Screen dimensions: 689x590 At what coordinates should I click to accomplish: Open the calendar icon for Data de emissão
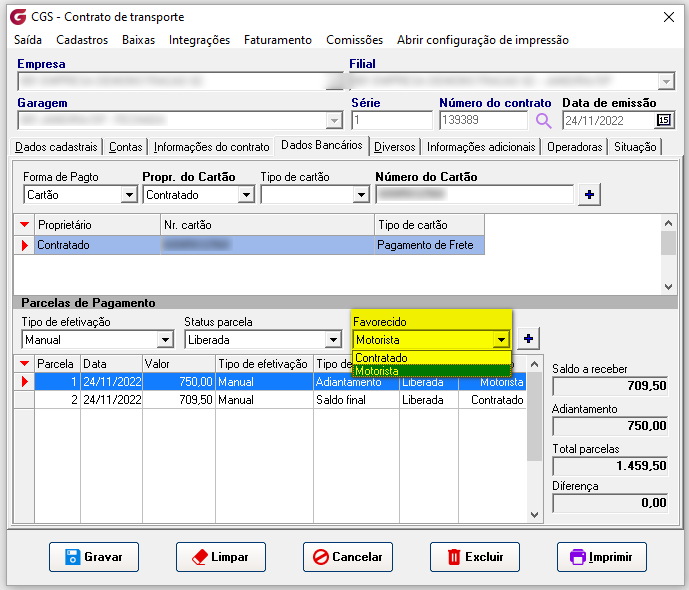point(664,120)
